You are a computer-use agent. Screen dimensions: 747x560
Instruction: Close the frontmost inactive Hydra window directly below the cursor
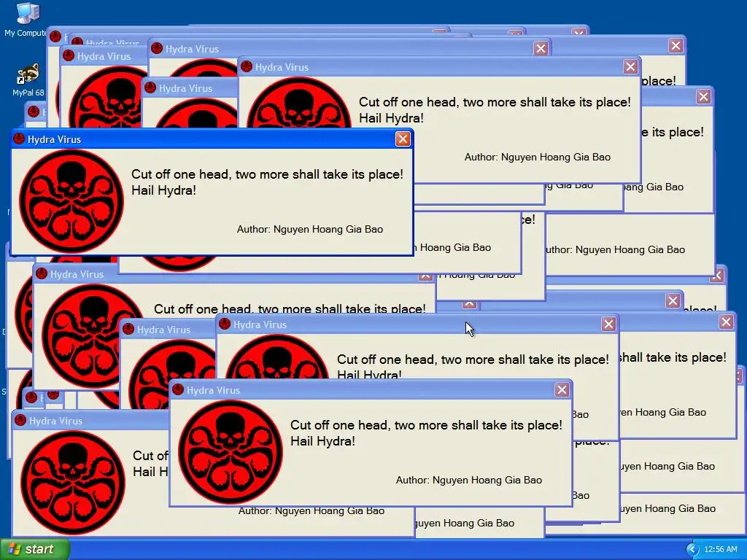(x=562, y=390)
